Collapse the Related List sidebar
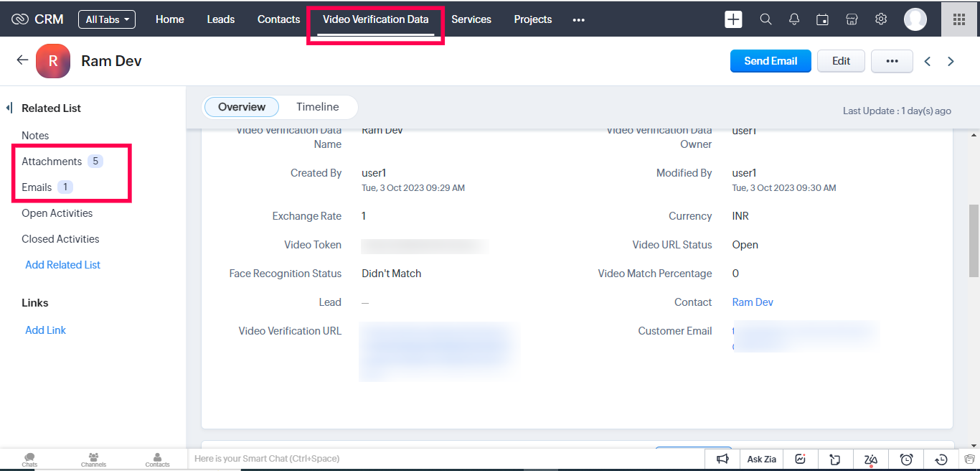The width and height of the screenshot is (980, 471). click(x=9, y=108)
